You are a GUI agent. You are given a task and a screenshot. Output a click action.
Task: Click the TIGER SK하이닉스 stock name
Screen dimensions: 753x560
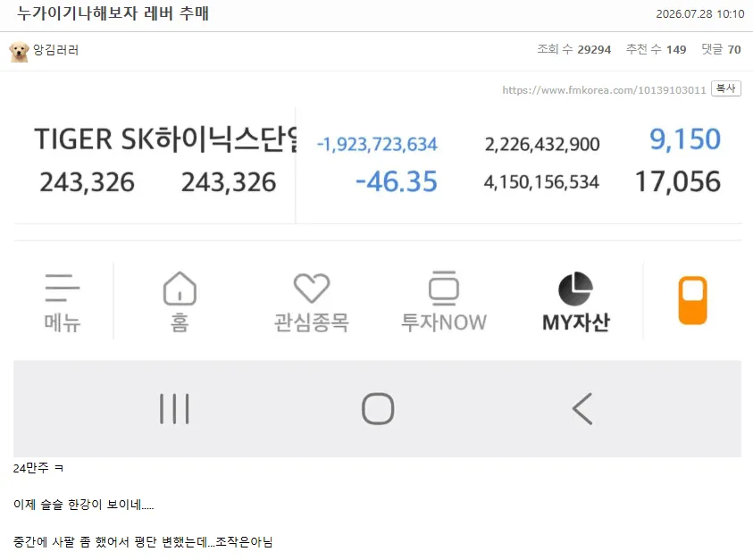click(165, 139)
